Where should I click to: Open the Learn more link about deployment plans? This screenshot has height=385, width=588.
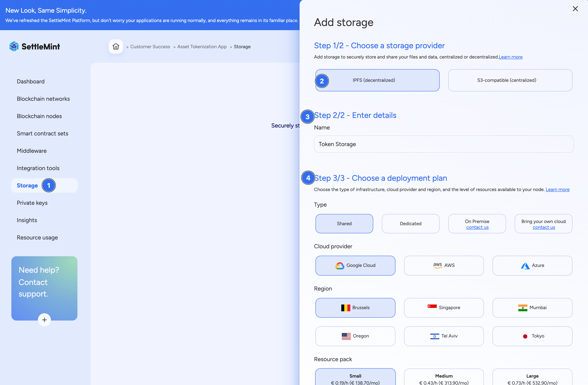coord(558,189)
